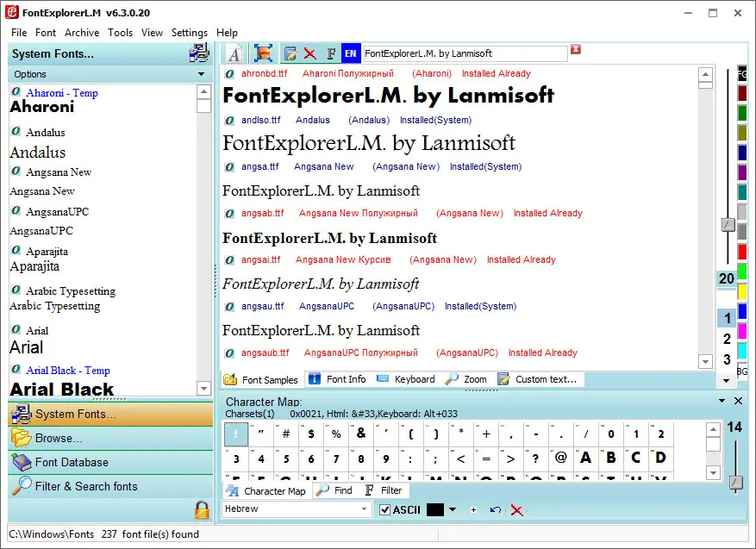The image size is (756, 549).
Task: Expand the Options dropdown arrow
Action: (x=201, y=74)
